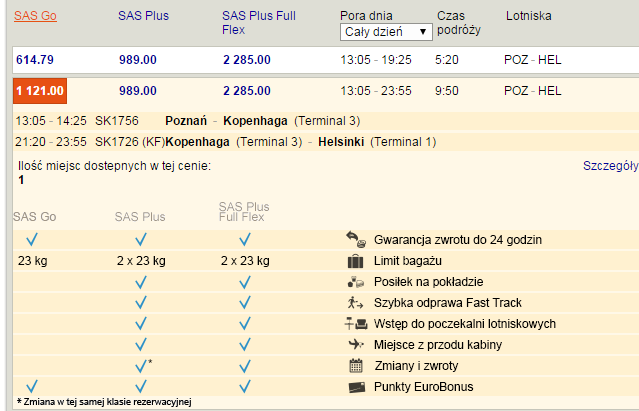Click the EuroBonus card icon

coord(357,387)
